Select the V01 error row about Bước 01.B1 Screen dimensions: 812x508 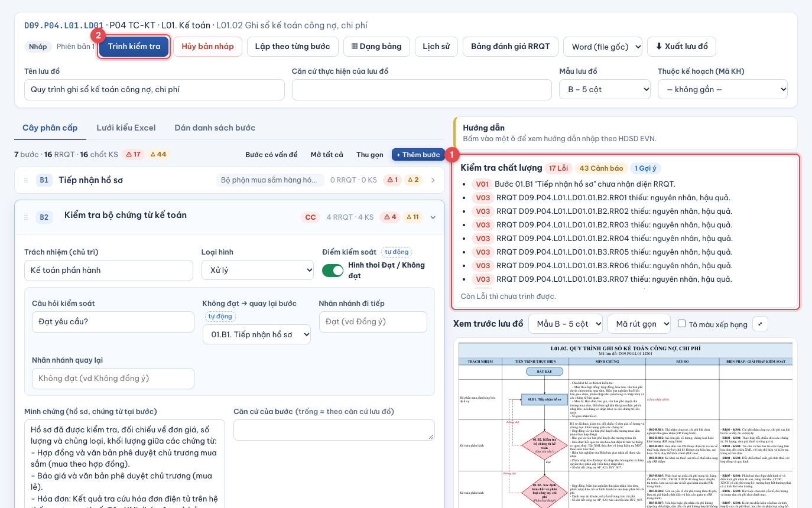pyautogui.click(x=573, y=184)
